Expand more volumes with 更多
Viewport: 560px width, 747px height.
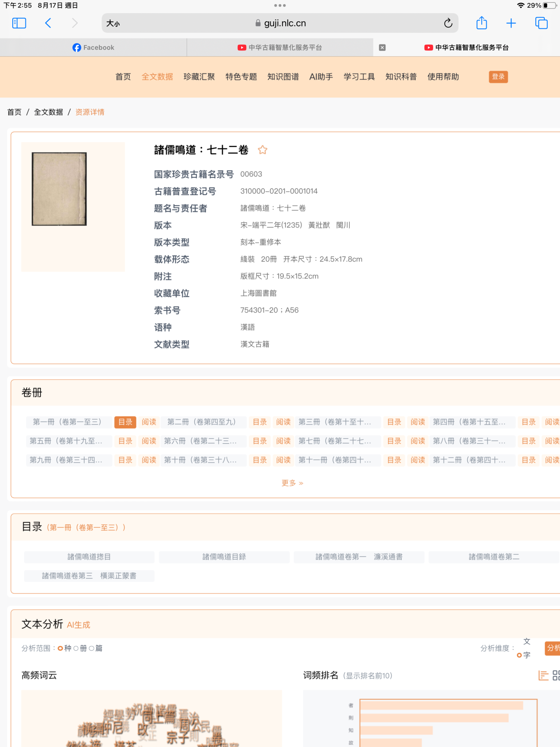point(292,483)
